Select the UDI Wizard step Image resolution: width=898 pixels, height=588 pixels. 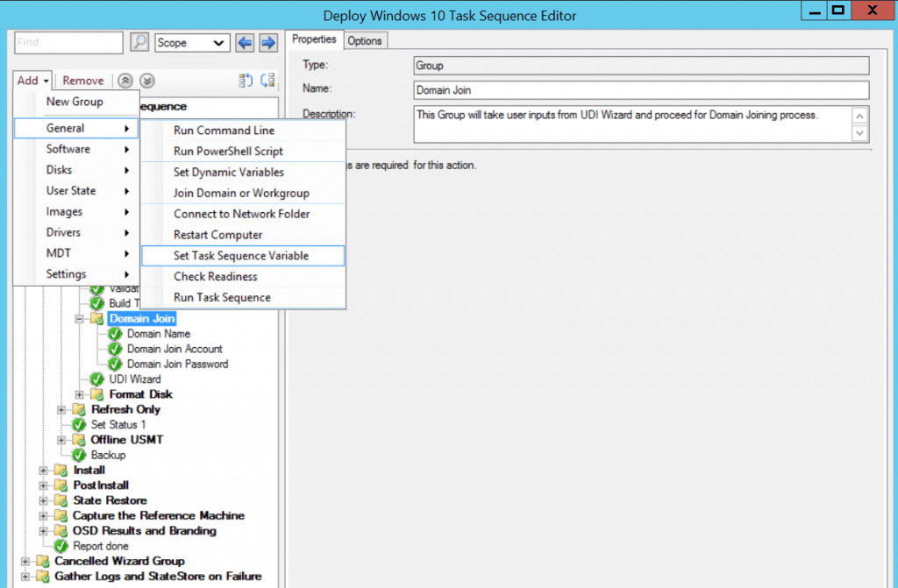135,379
